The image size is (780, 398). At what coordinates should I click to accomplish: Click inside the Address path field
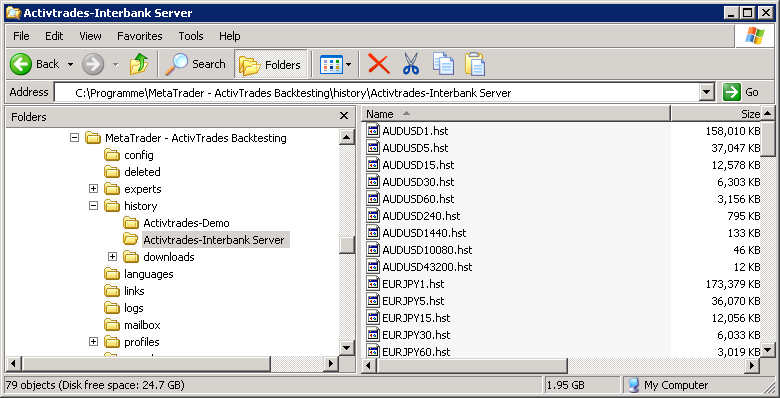point(377,93)
